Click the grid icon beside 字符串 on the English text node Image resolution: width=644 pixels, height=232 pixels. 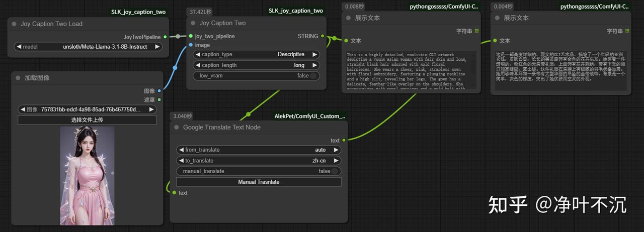point(477,31)
